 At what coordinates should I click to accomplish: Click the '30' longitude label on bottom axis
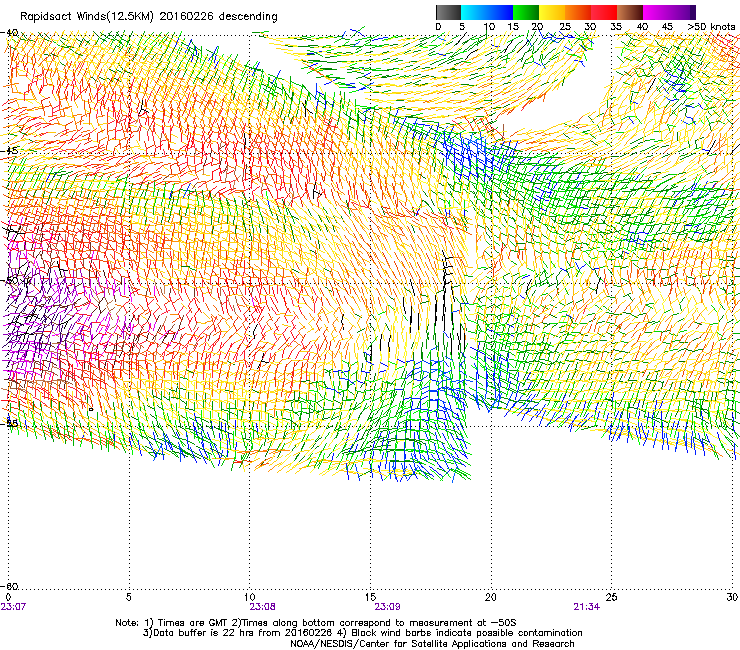[x=732, y=597]
